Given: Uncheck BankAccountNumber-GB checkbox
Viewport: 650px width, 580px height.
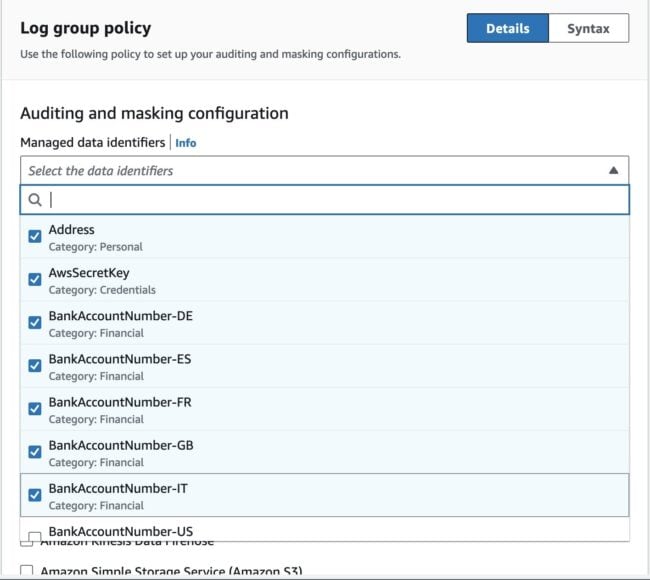Looking at the screenshot, I should pos(35,452).
